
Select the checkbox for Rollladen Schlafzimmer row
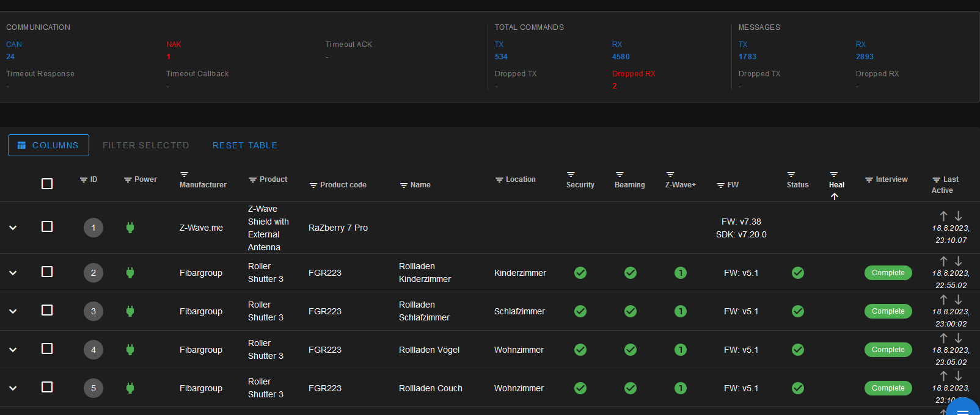pos(47,310)
